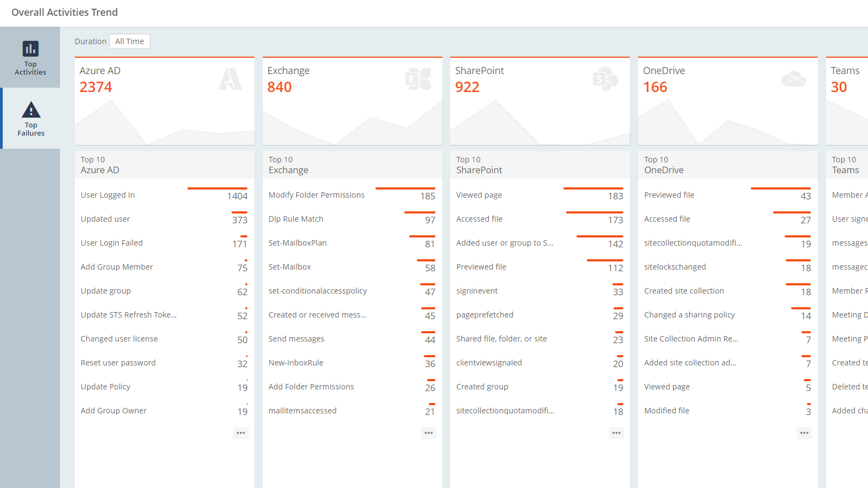868x488 pixels.
Task: Click the SharePoint logo icon
Action: coord(605,80)
